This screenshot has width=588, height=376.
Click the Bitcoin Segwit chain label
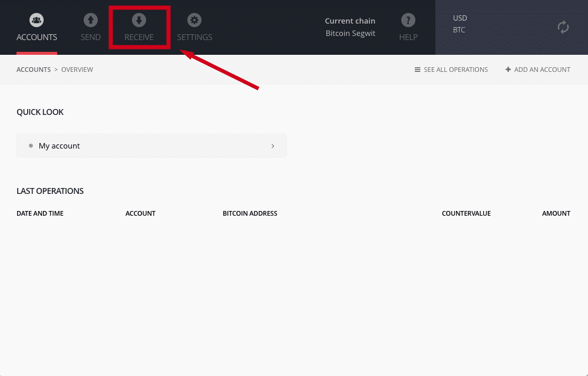(350, 33)
